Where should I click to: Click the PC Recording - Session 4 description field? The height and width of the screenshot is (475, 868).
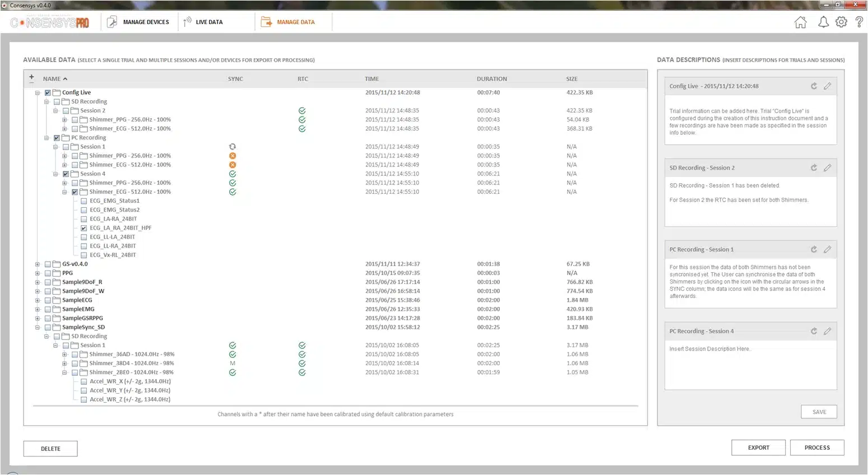[751, 365]
